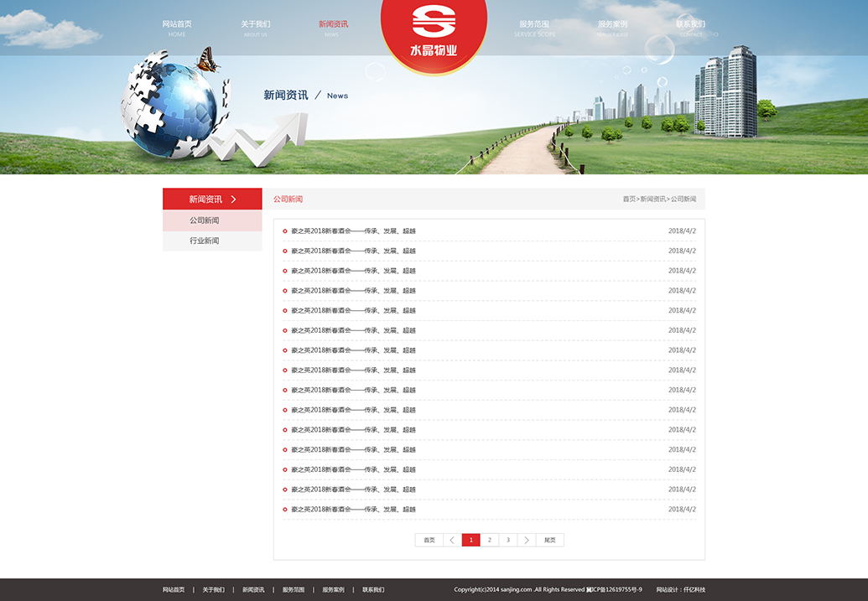Click the 尾页 last-page pagination button
Image resolution: width=868 pixels, height=601 pixels.
(x=549, y=540)
